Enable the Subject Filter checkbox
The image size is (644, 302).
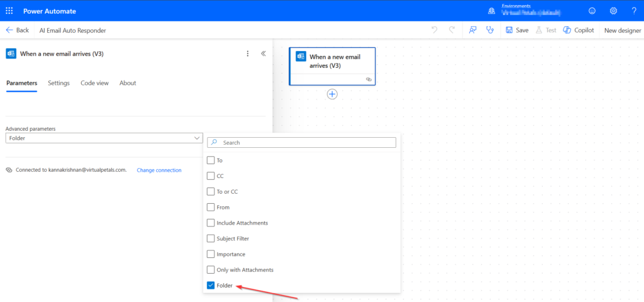211,238
